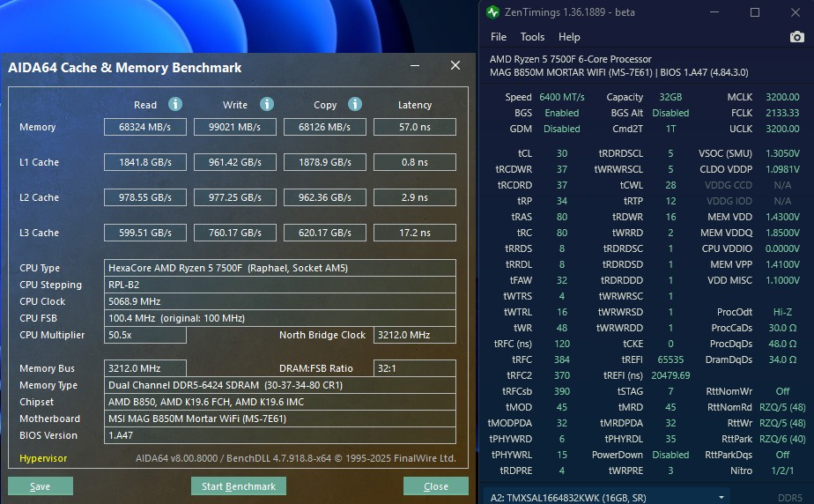The width and height of the screenshot is (814, 504).
Task: Click the Memory Read value 68324 MB/s
Action: 145,127
